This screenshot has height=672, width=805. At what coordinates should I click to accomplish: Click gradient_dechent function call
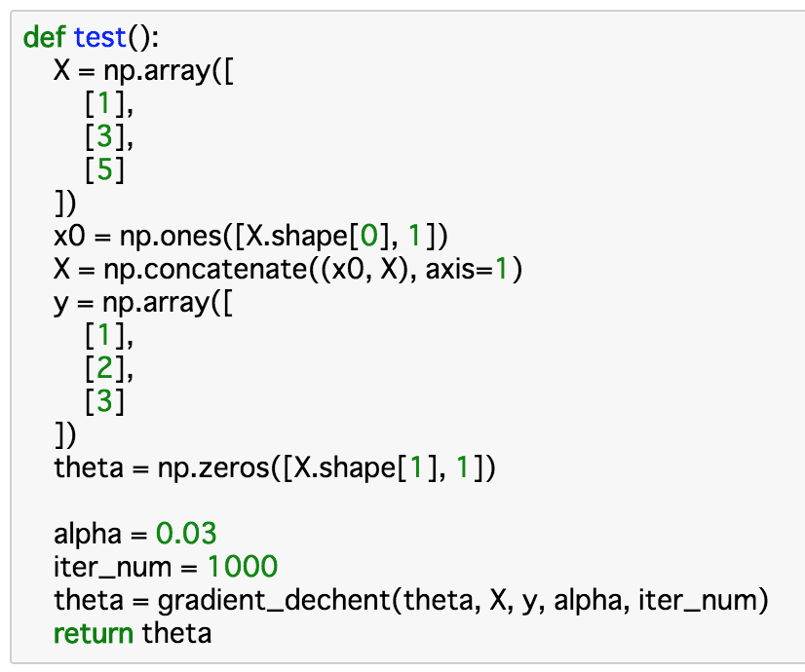(274, 601)
